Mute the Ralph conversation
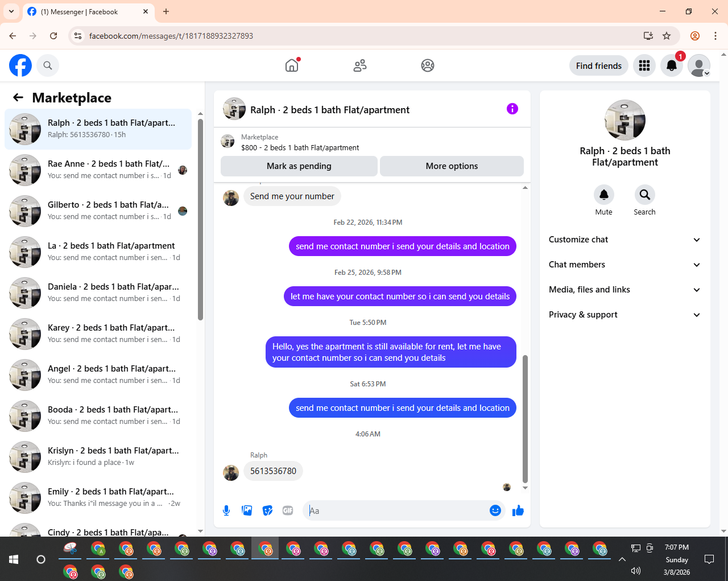The image size is (728, 581). point(604,195)
